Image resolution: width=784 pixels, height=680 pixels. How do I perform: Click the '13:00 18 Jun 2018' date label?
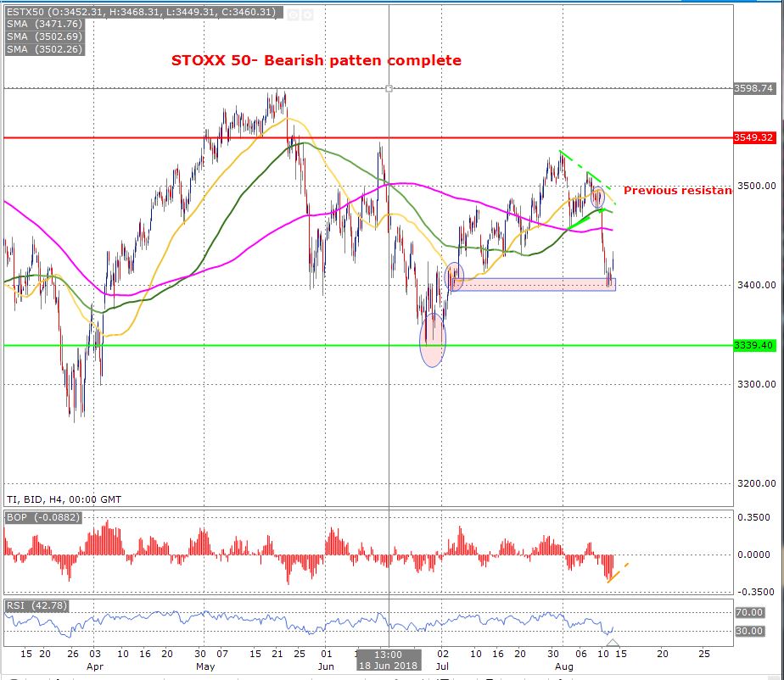[388, 660]
